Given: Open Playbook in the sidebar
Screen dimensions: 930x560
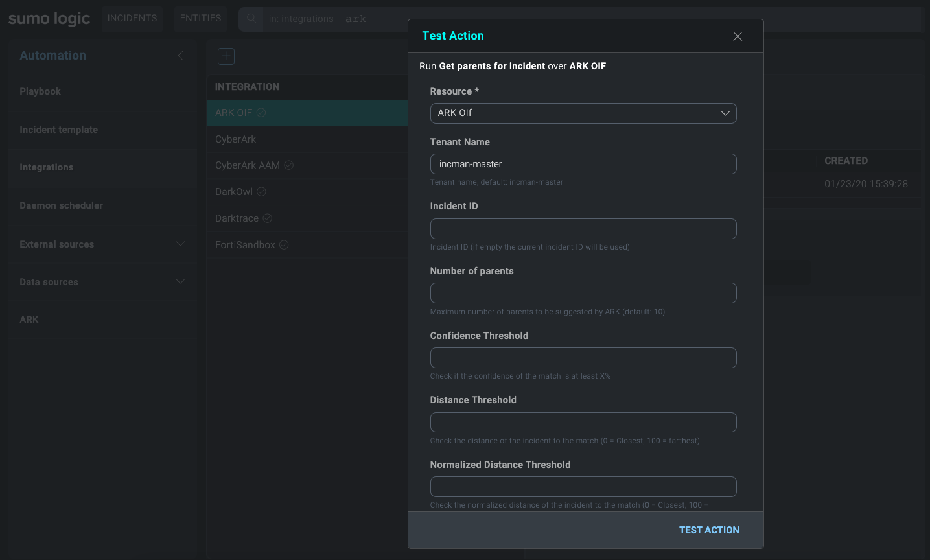Looking at the screenshot, I should pos(40,91).
